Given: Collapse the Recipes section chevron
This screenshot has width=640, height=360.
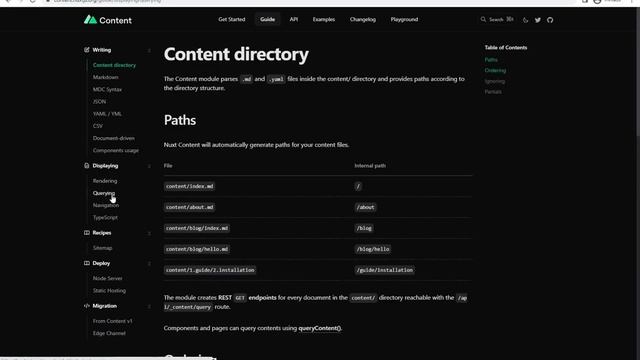Looking at the screenshot, I should (149, 233).
